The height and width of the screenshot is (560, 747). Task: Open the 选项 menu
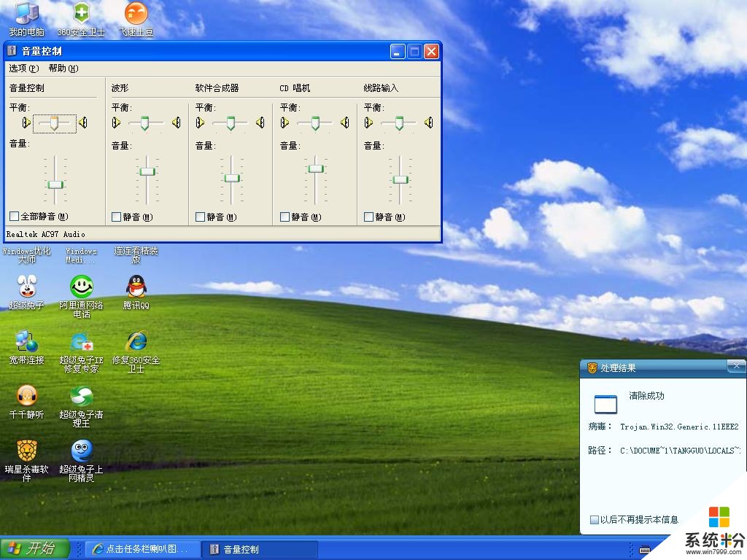pyautogui.click(x=24, y=69)
